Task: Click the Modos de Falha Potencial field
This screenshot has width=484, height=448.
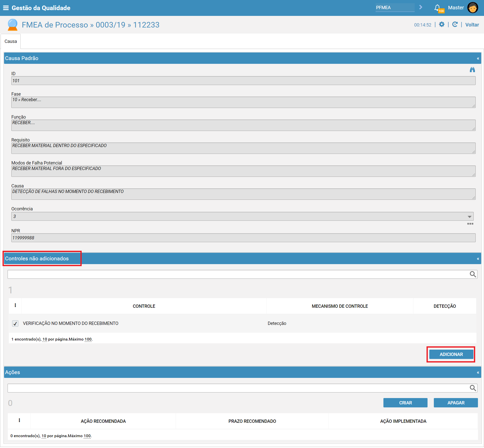Action: click(243, 171)
